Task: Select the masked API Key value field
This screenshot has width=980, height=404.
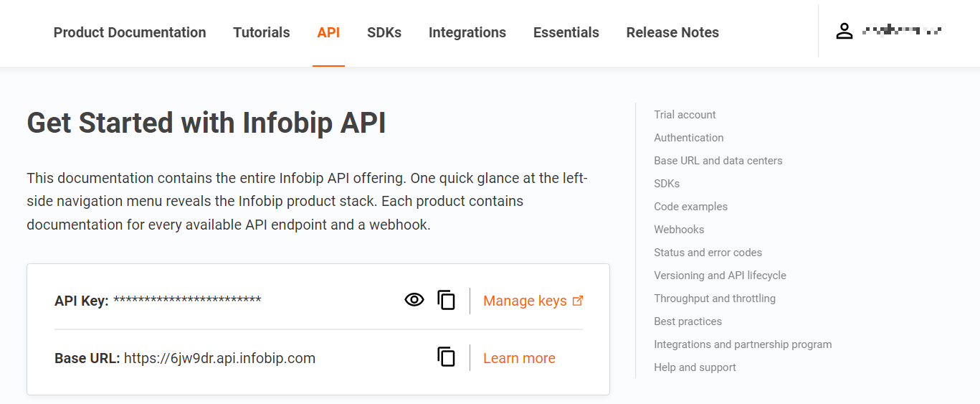Action: click(x=187, y=300)
